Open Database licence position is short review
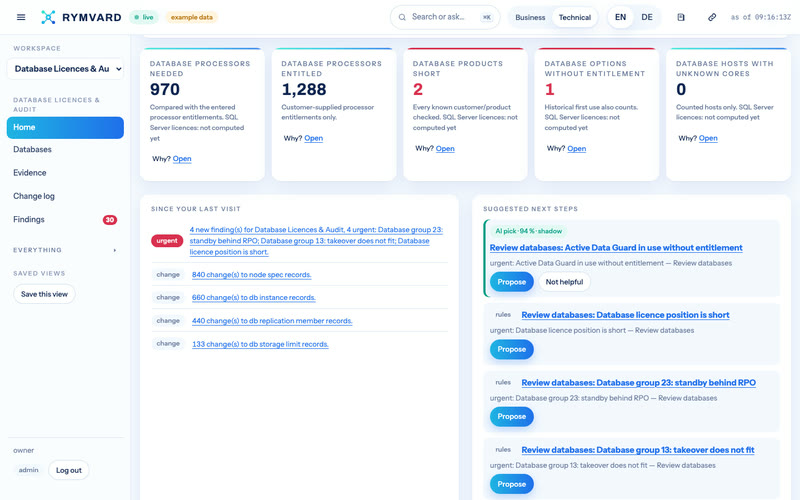This screenshot has height=500, width=800. click(x=625, y=315)
